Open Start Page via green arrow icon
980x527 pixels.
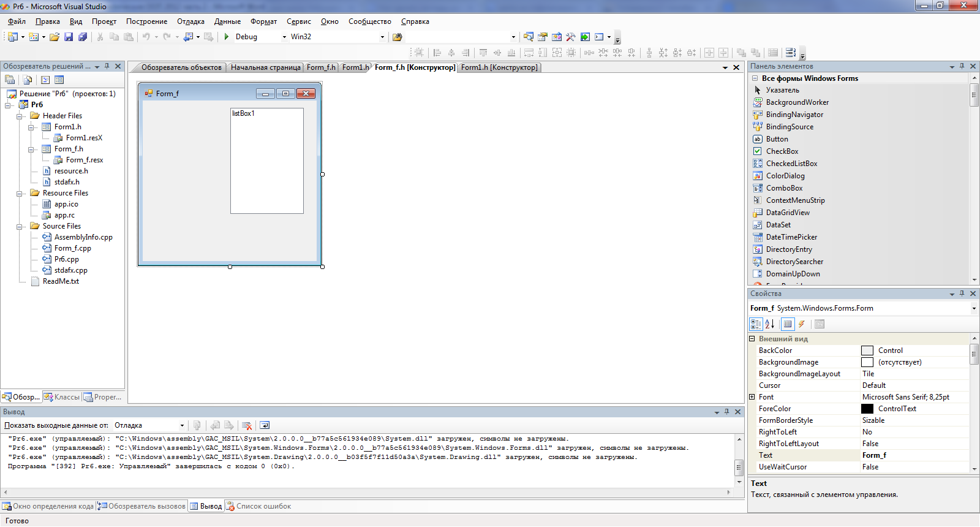tap(585, 37)
